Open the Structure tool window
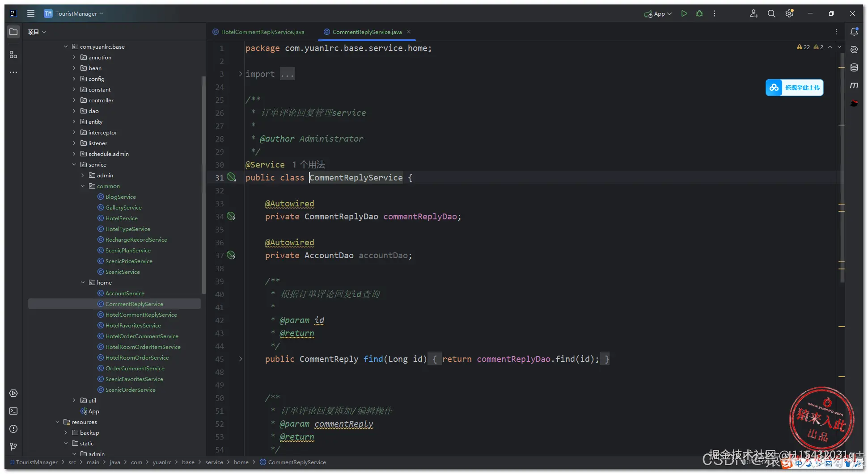 tap(13, 55)
